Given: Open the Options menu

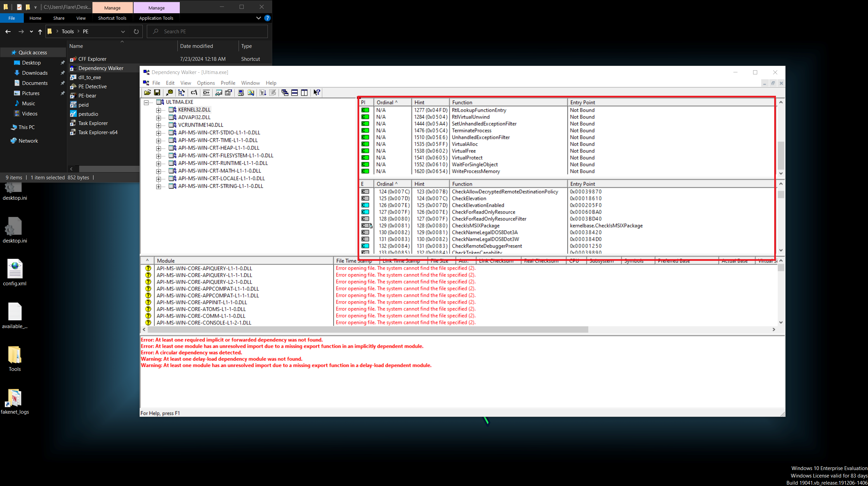Looking at the screenshot, I should (206, 83).
